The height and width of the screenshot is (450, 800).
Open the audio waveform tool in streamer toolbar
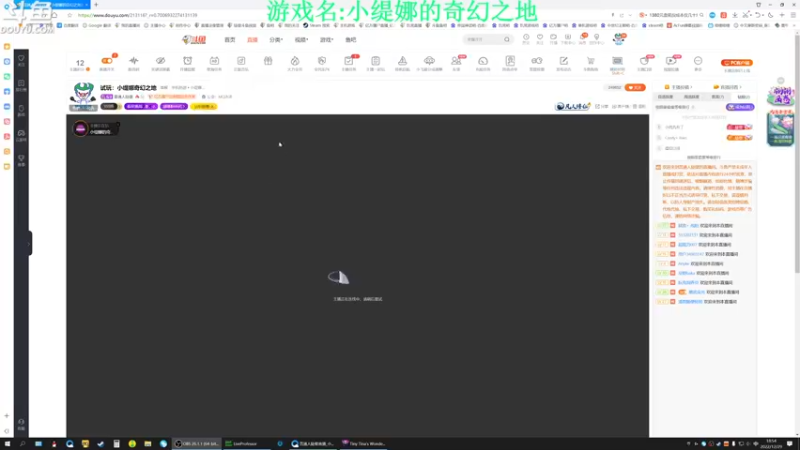tap(134, 61)
